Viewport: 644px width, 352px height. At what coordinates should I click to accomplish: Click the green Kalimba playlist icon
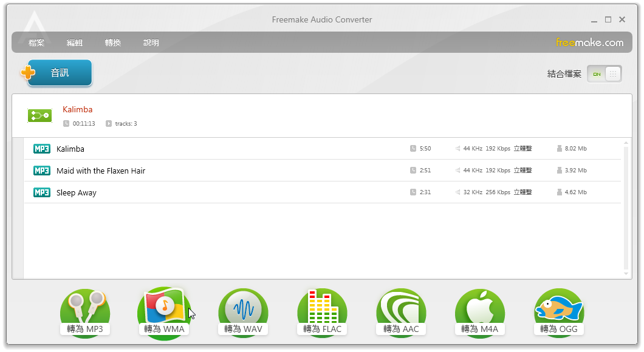[x=40, y=115]
